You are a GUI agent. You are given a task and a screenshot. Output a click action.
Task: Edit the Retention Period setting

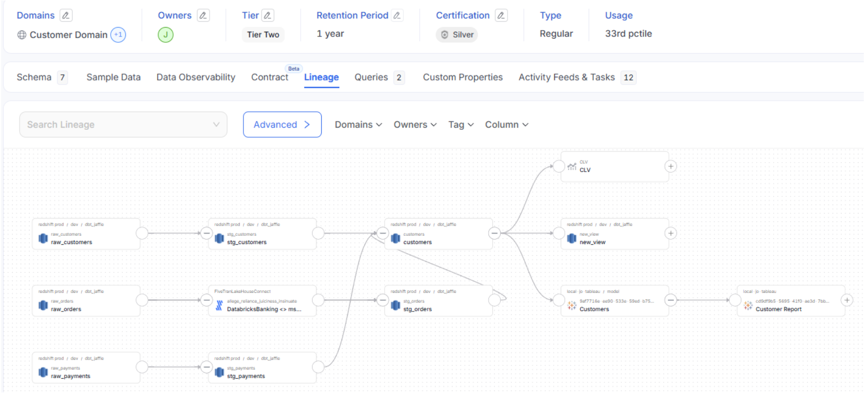tap(397, 15)
